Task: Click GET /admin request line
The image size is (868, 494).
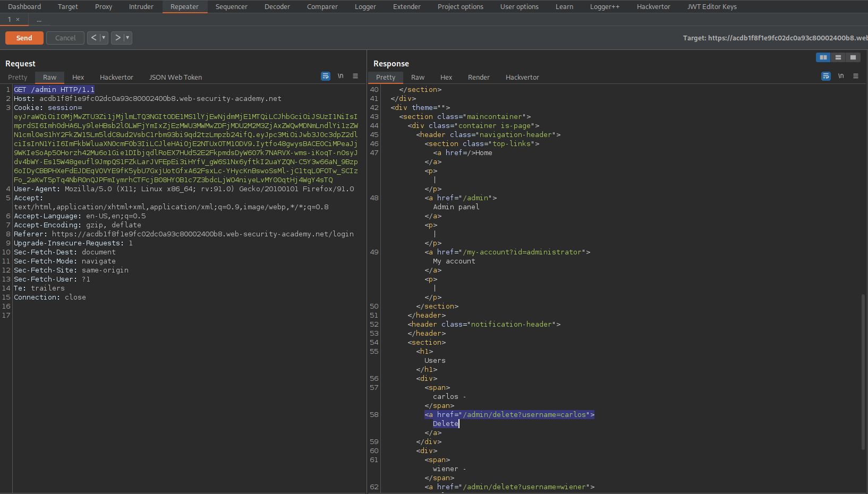Action: coord(54,90)
